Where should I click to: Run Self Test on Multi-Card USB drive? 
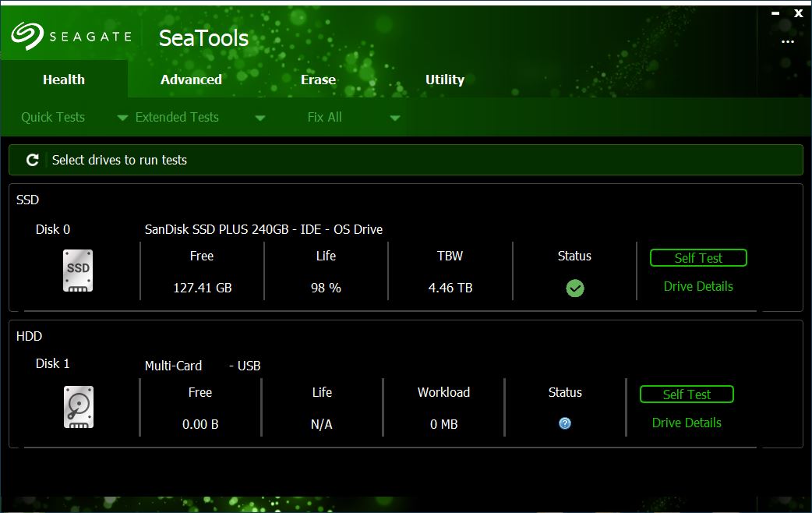click(x=687, y=394)
